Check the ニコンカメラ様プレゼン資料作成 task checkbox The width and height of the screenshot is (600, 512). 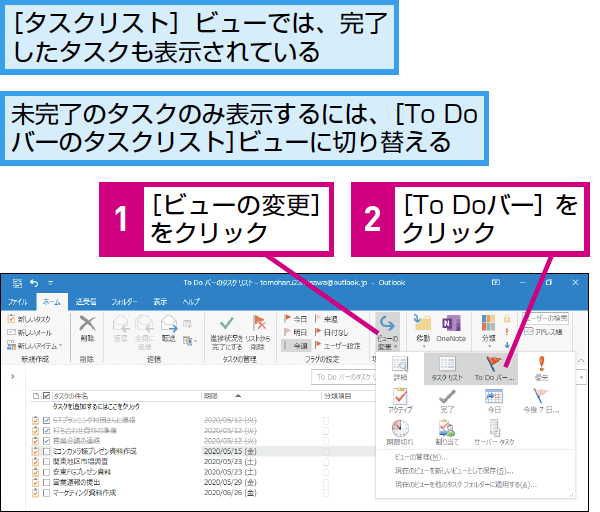tap(47, 452)
